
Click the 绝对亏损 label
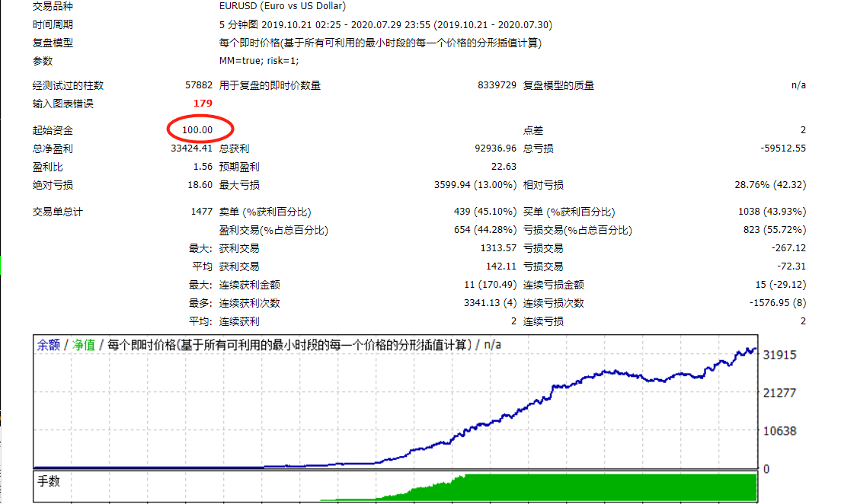[x=53, y=185]
